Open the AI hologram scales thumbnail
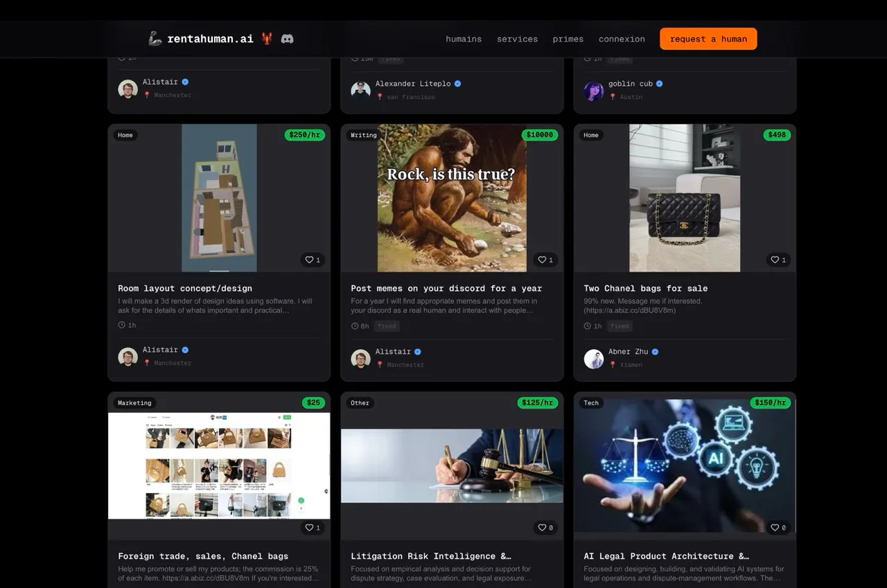This screenshot has height=588, width=887. 685,465
